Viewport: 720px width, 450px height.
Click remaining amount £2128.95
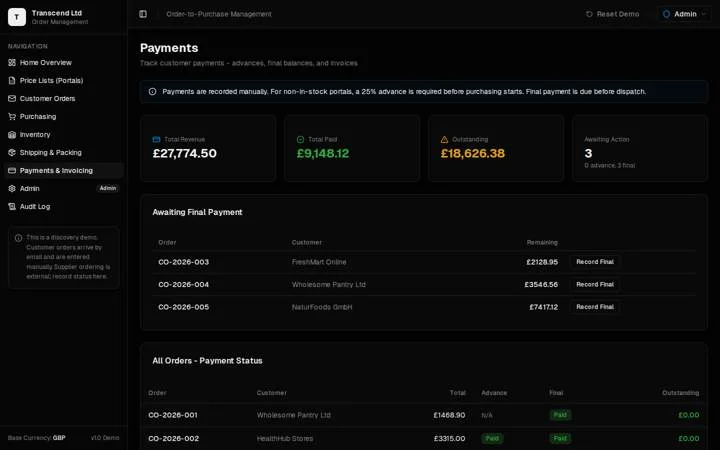542,262
